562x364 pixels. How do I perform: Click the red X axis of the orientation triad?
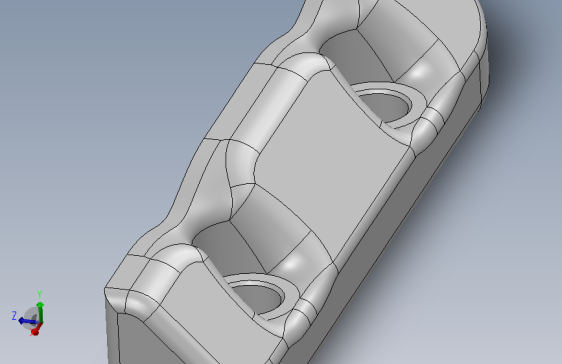click(36, 329)
